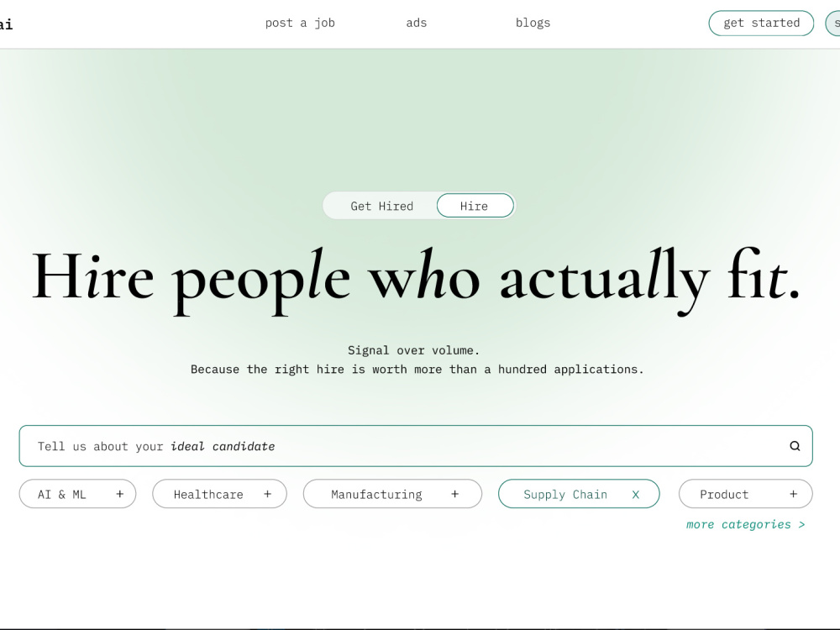840x630 pixels.
Task: Add AI & ML category plus icon
Action: tap(120, 494)
